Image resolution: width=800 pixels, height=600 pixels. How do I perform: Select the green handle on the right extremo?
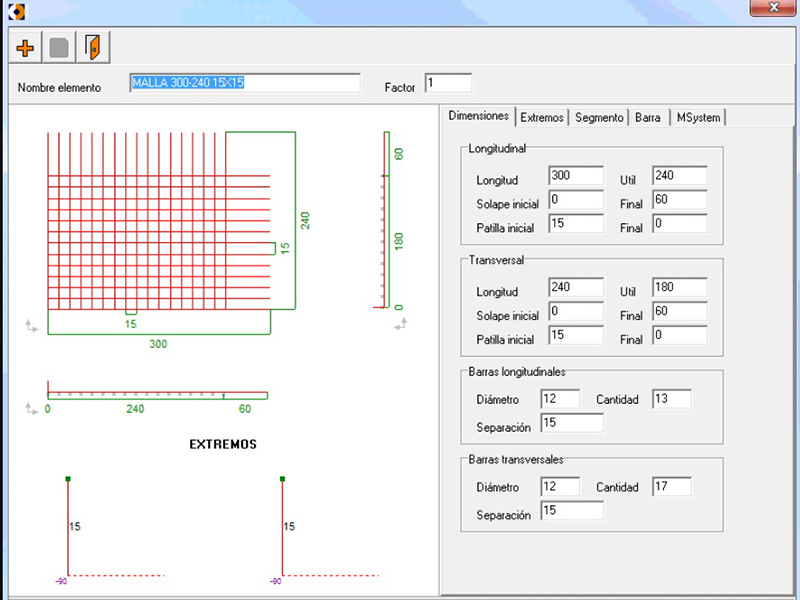pyautogui.click(x=282, y=479)
